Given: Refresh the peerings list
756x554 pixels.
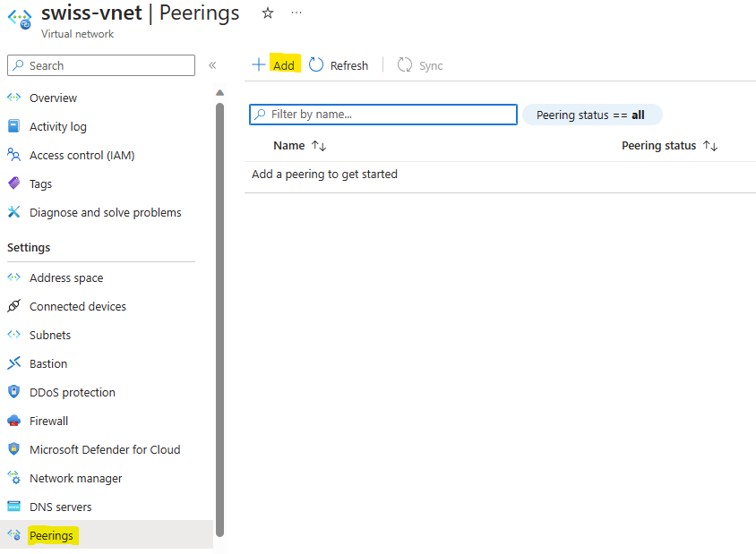Looking at the screenshot, I should tap(349, 65).
